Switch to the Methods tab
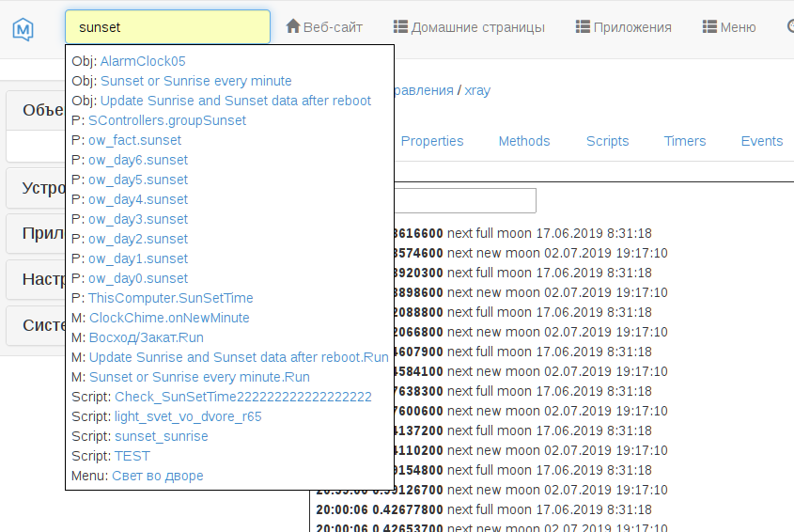Screen dimensions: 794x532 tap(524, 141)
